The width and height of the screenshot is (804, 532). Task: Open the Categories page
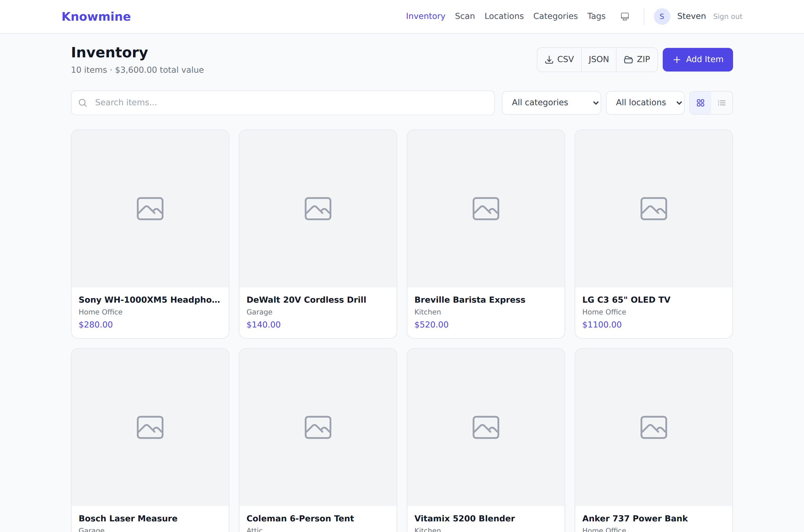pos(555,16)
